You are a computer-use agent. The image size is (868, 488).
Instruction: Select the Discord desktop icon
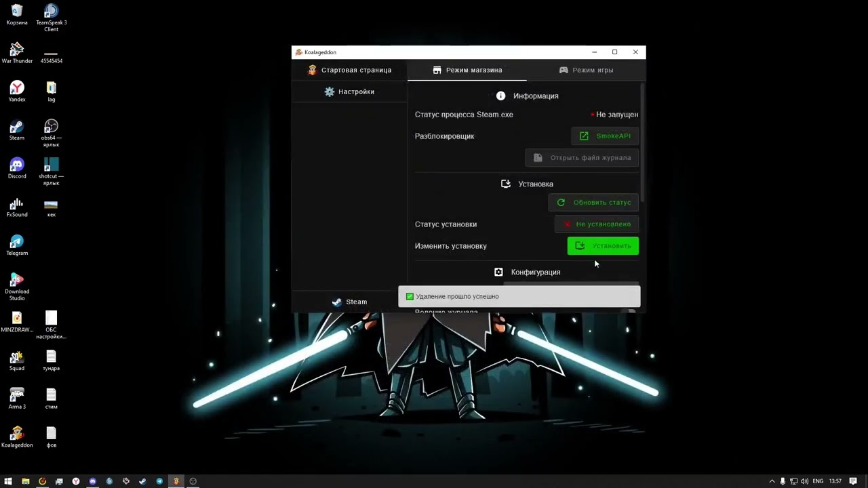pos(17,168)
